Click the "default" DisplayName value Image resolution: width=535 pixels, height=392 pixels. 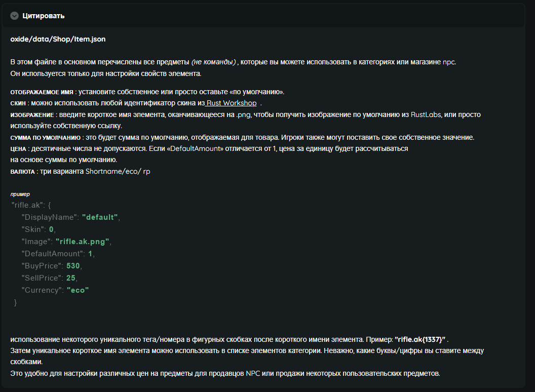100,217
